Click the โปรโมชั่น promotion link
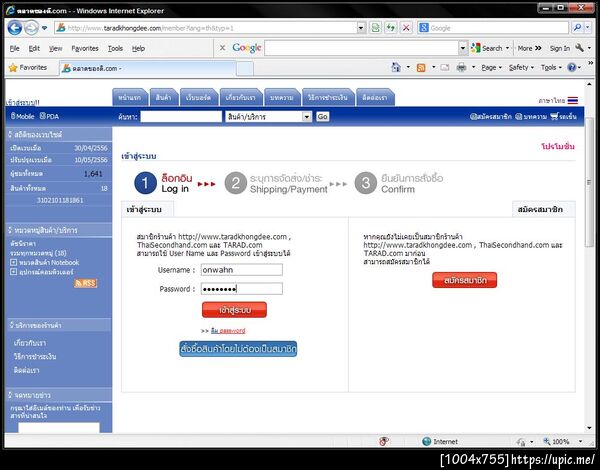This screenshot has height=470, width=600. (x=558, y=147)
